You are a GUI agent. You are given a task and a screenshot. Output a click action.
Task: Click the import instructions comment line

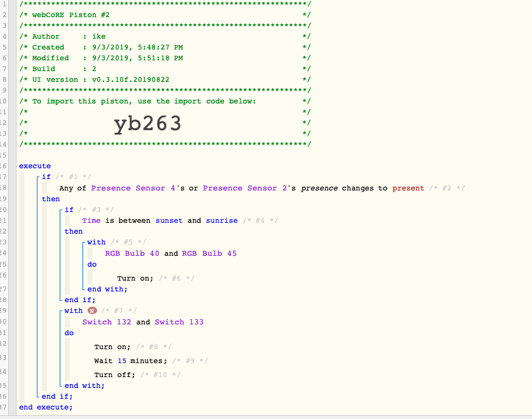pos(165,101)
